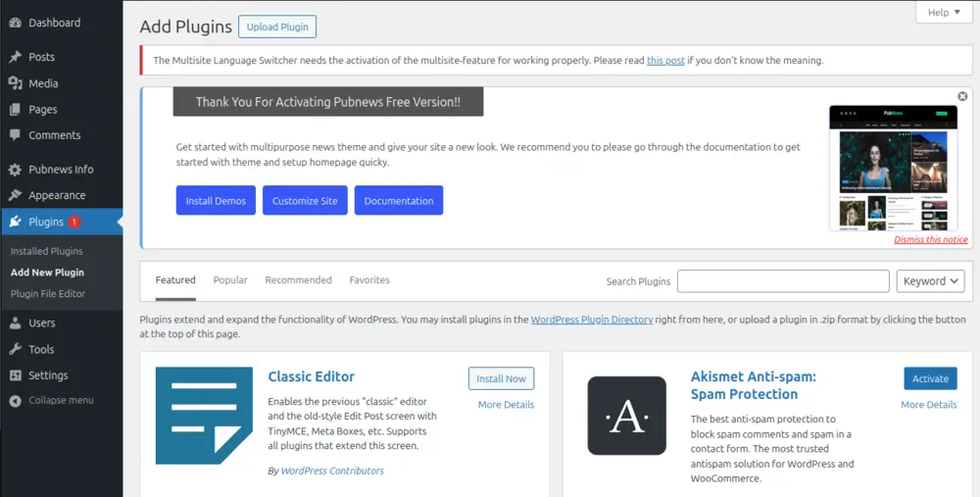Close the Pubnews notice with X icon
The width and height of the screenshot is (980, 497).
pyautogui.click(x=962, y=96)
